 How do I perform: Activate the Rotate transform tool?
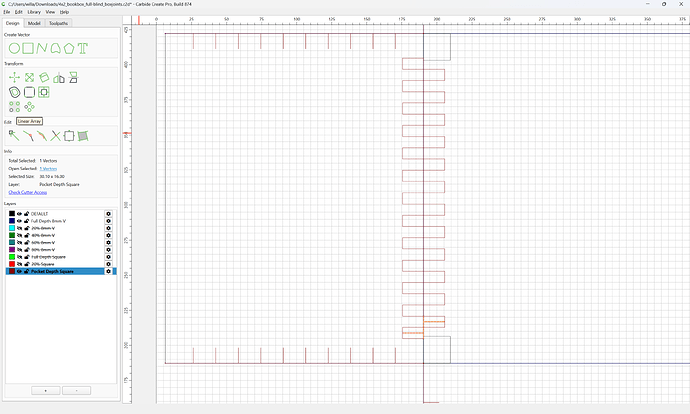tap(44, 78)
